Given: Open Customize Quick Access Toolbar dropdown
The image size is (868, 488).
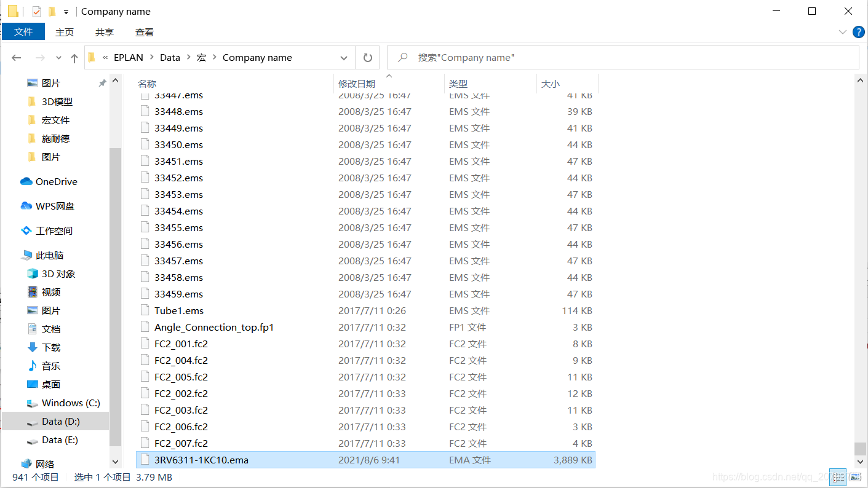Looking at the screenshot, I should tap(66, 12).
